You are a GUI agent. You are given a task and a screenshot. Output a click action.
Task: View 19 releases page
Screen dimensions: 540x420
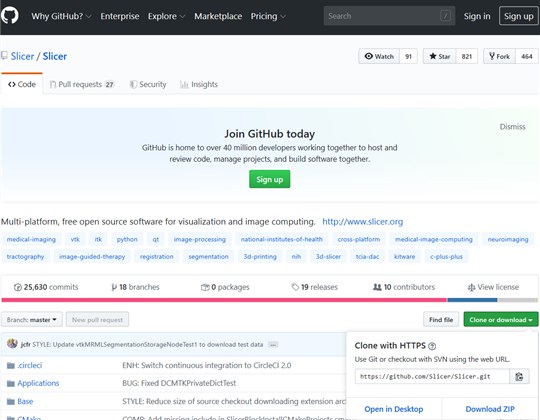[x=314, y=287]
